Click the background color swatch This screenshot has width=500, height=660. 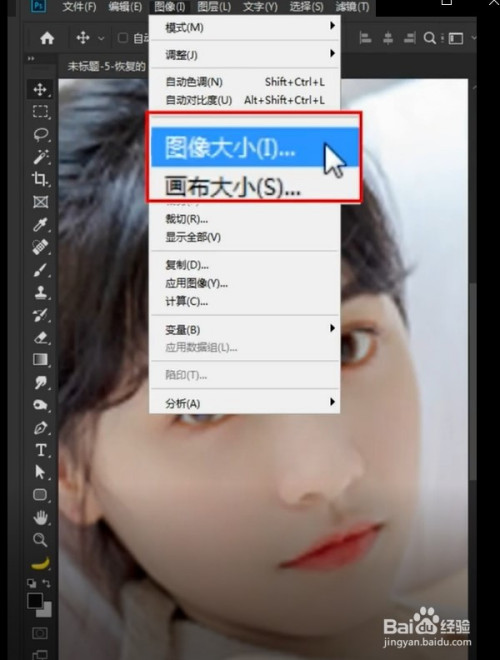pos(45,611)
